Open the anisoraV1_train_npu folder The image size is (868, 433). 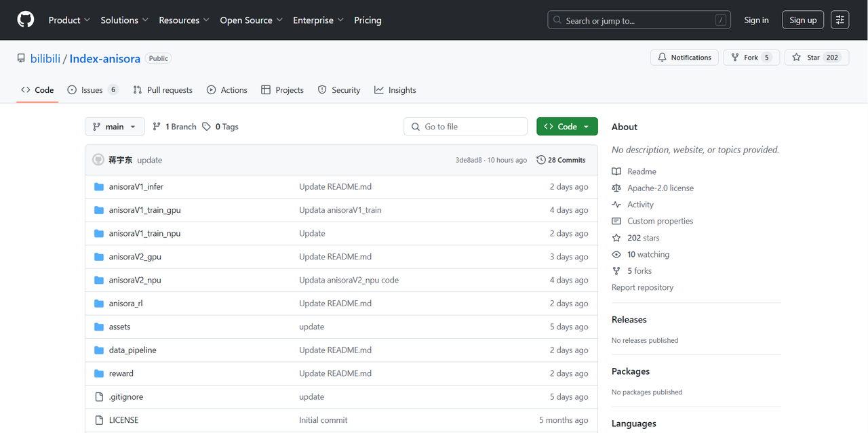click(x=144, y=234)
